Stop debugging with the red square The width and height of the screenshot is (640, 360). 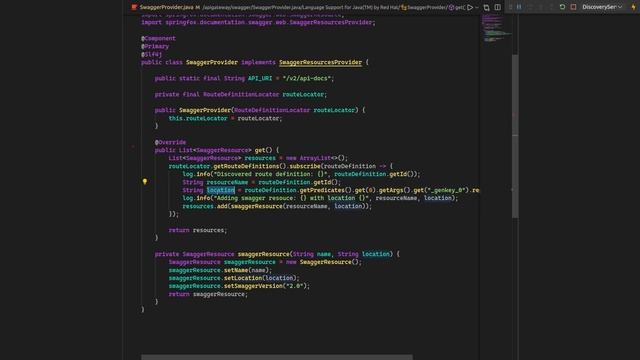[573, 7]
